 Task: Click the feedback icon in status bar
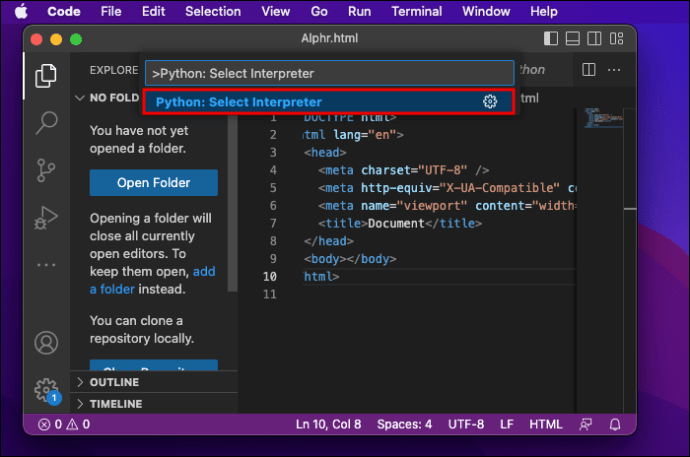tap(585, 424)
